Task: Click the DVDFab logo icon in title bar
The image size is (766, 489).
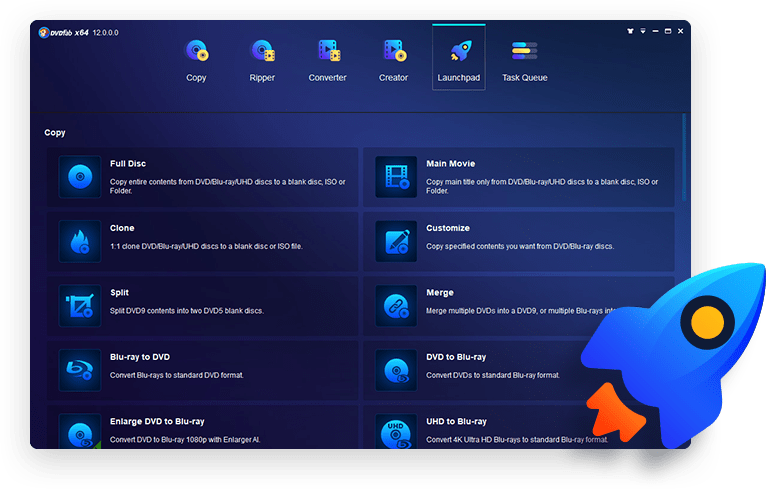Action: point(43,33)
